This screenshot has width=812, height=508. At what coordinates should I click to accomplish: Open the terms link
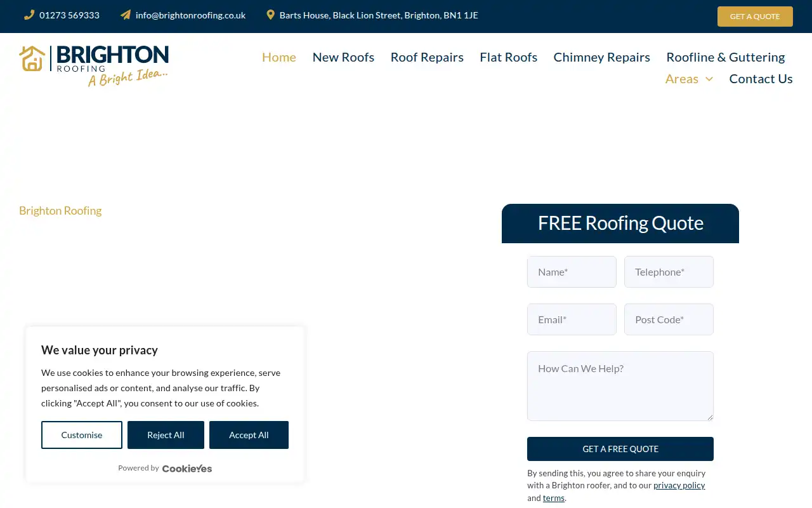(x=554, y=498)
